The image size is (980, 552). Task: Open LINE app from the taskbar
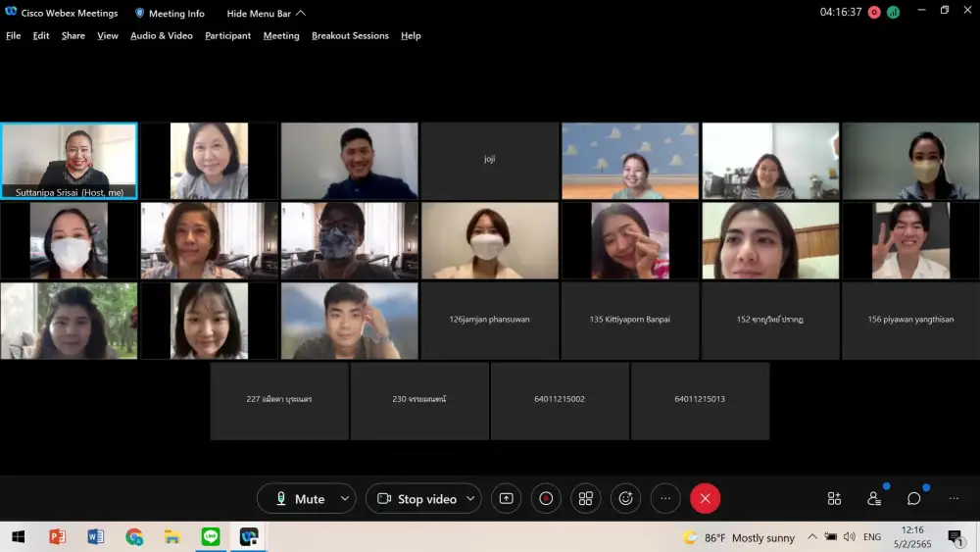(211, 536)
